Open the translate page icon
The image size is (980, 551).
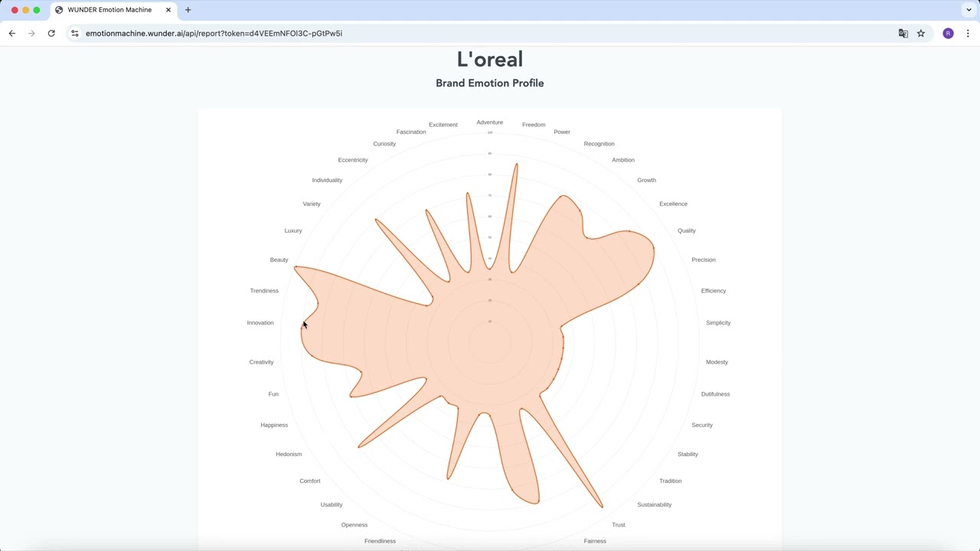coord(903,34)
